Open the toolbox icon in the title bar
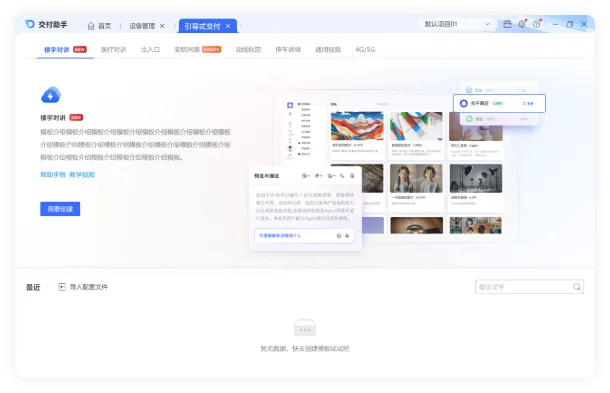 click(x=507, y=24)
